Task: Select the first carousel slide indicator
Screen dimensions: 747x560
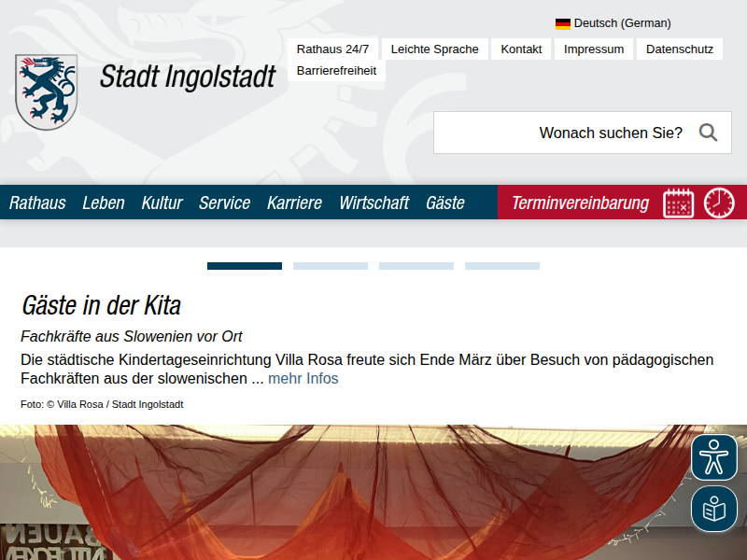Action: (x=245, y=266)
